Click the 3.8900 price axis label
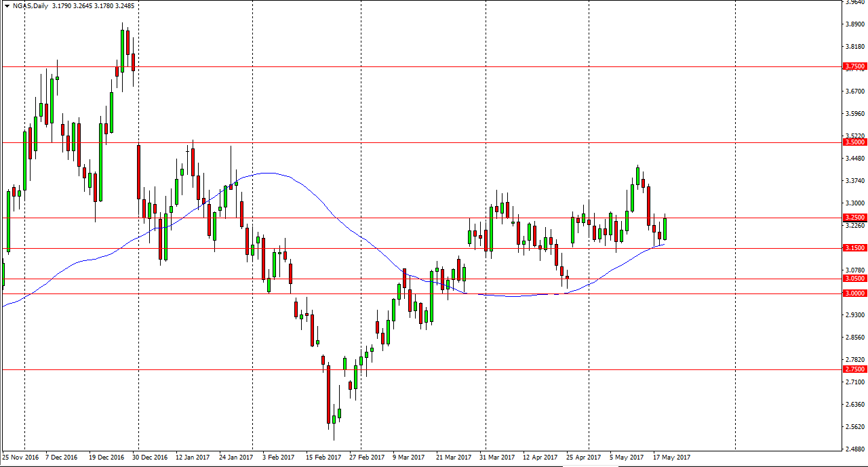 pyautogui.click(x=854, y=24)
